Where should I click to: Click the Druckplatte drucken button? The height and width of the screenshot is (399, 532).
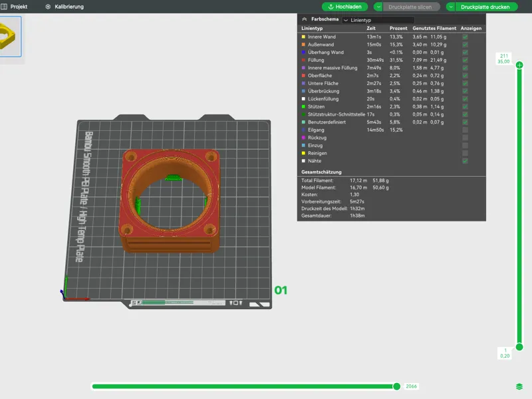pyautogui.click(x=485, y=7)
